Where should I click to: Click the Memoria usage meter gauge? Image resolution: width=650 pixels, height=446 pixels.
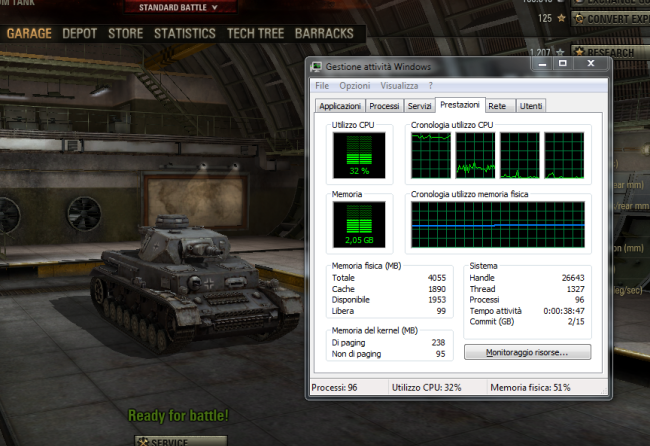tap(357, 222)
